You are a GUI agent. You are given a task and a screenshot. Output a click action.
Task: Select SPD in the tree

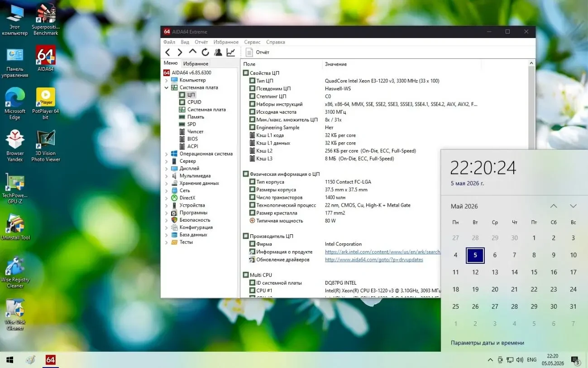click(191, 124)
